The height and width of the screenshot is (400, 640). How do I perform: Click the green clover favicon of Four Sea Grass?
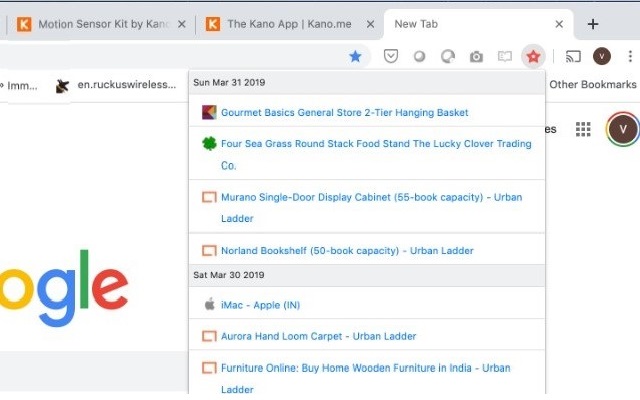(x=209, y=143)
